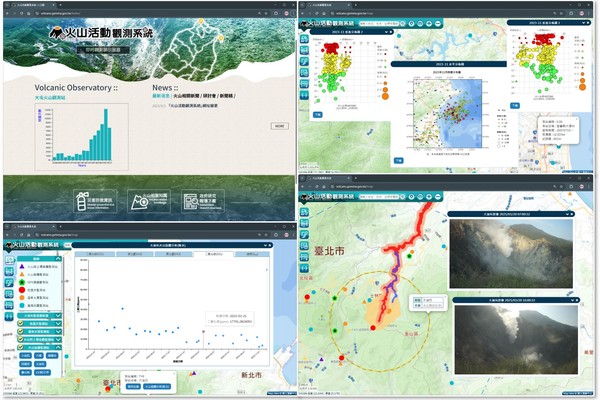Click the 火山活動觀測系統 logo on the homepage

pyautogui.click(x=101, y=33)
